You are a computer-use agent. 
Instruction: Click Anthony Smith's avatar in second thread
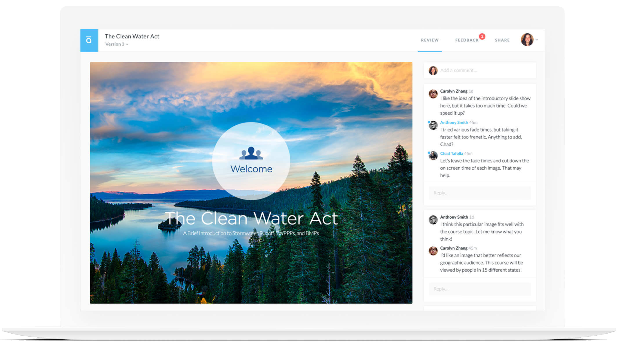pyautogui.click(x=433, y=220)
